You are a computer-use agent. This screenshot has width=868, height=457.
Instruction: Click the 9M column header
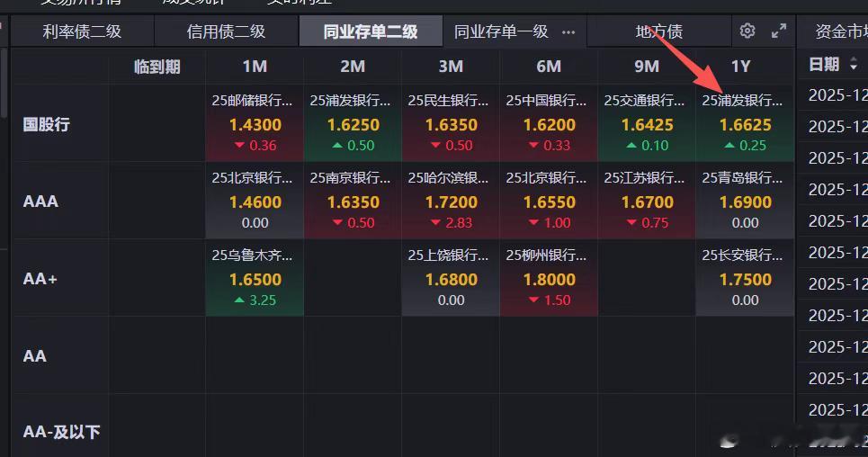[x=647, y=67]
